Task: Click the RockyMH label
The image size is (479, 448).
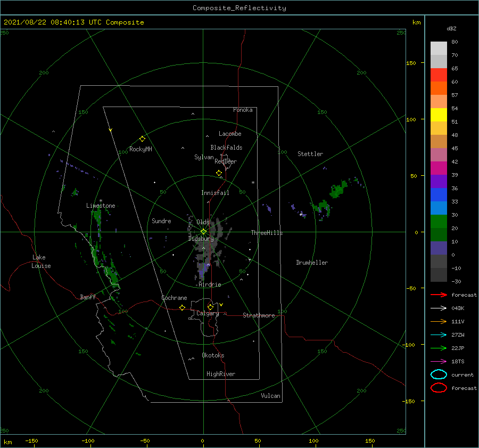Action: tap(141, 149)
